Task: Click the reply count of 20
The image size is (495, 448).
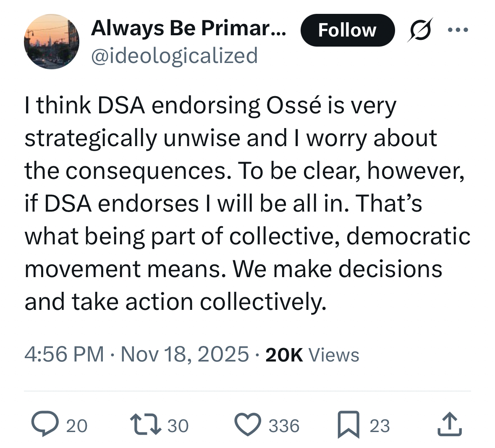Action: (x=77, y=426)
